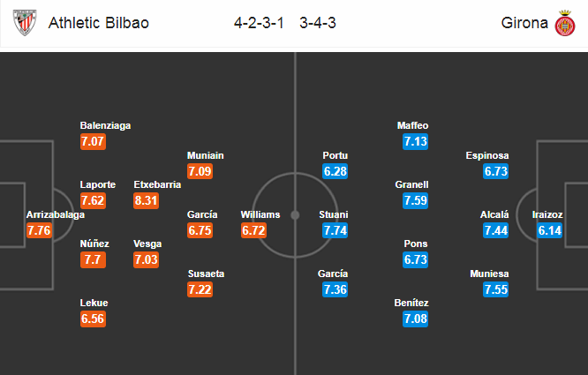Open Girona team name link
The height and width of the screenshot is (375, 588).
pos(524,23)
